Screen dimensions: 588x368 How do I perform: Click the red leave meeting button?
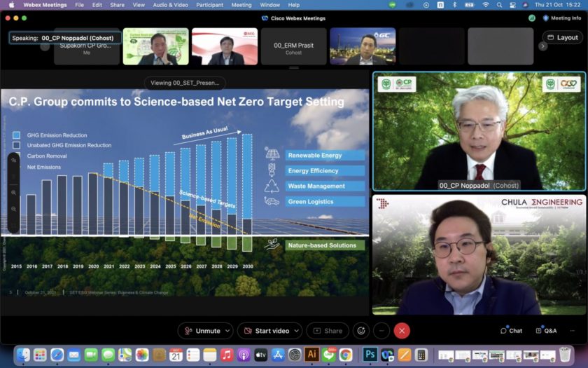click(402, 331)
